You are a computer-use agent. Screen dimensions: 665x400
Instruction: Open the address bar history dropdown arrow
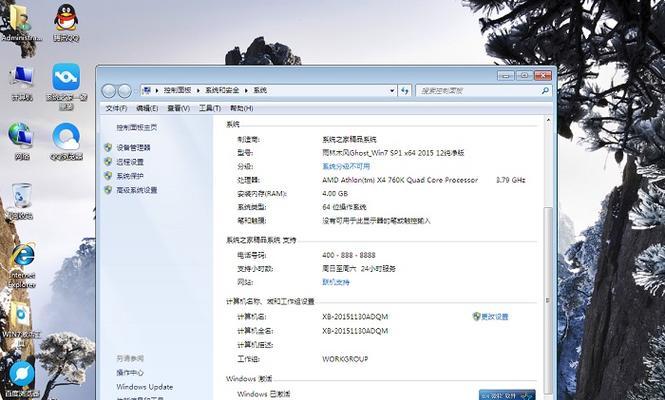coord(392,90)
